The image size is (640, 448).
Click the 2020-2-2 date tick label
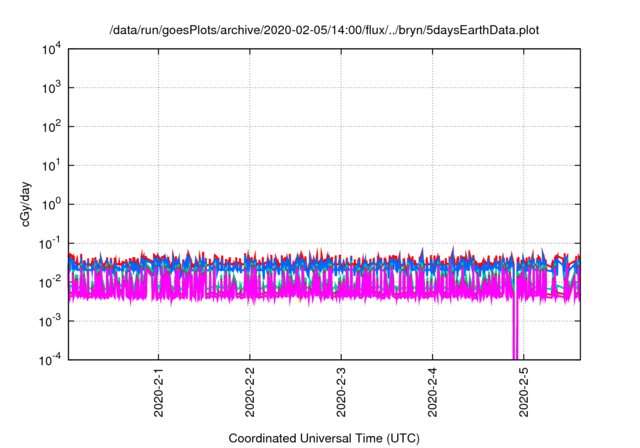(x=250, y=392)
